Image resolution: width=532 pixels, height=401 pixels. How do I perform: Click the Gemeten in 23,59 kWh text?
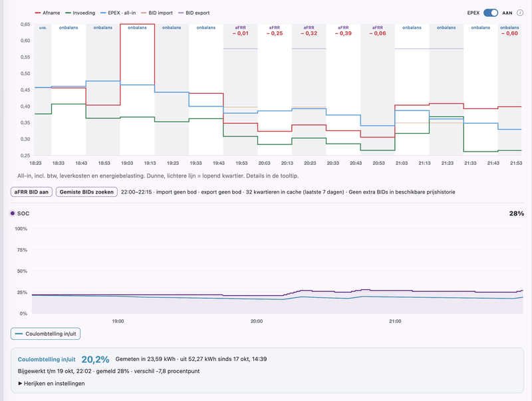pyautogui.click(x=191, y=359)
